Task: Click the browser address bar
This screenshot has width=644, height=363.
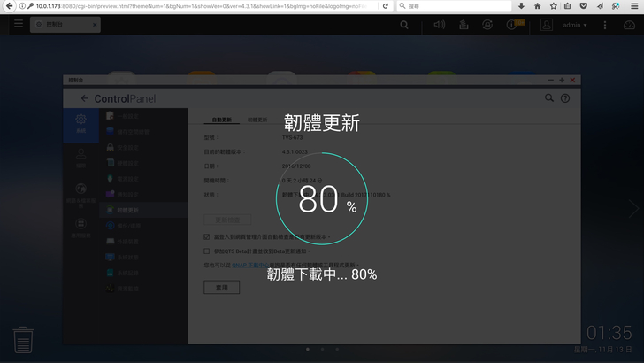Action: [203, 5]
